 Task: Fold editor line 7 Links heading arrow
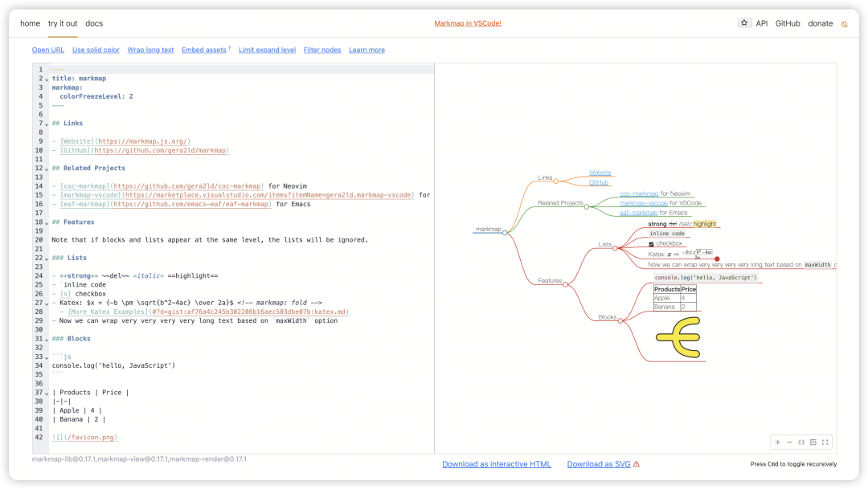pyautogui.click(x=47, y=124)
